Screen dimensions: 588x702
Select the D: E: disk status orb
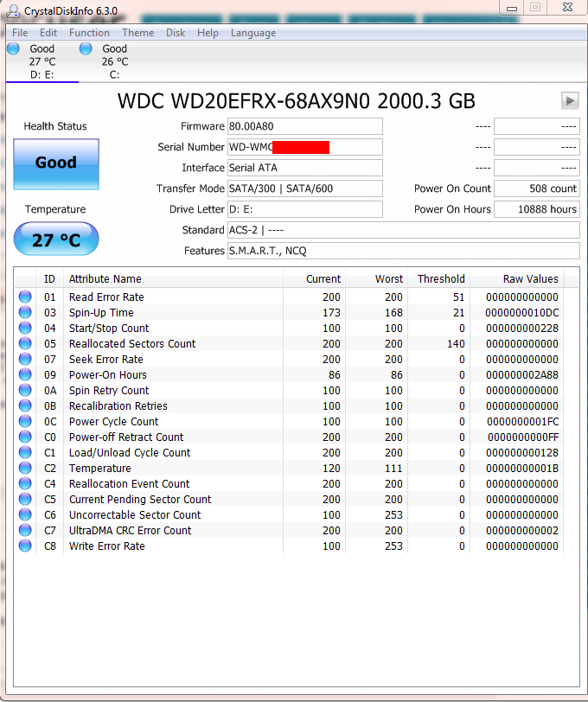point(13,49)
